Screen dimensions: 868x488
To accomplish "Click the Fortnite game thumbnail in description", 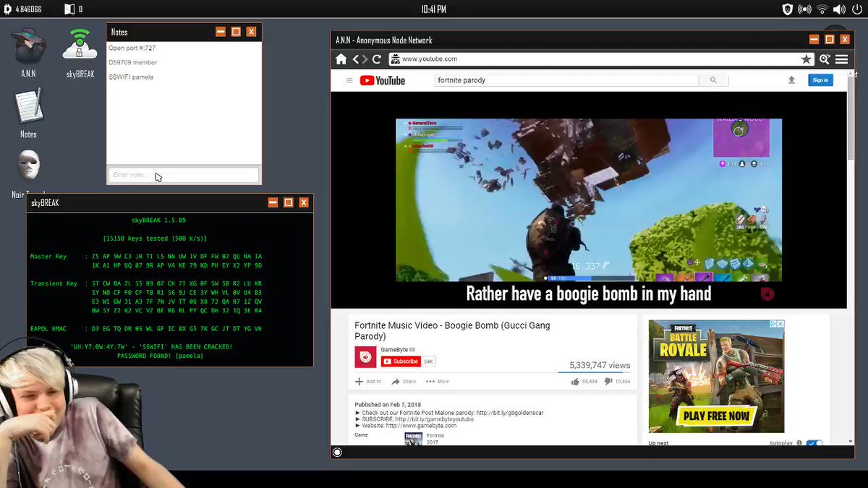I will click(413, 439).
